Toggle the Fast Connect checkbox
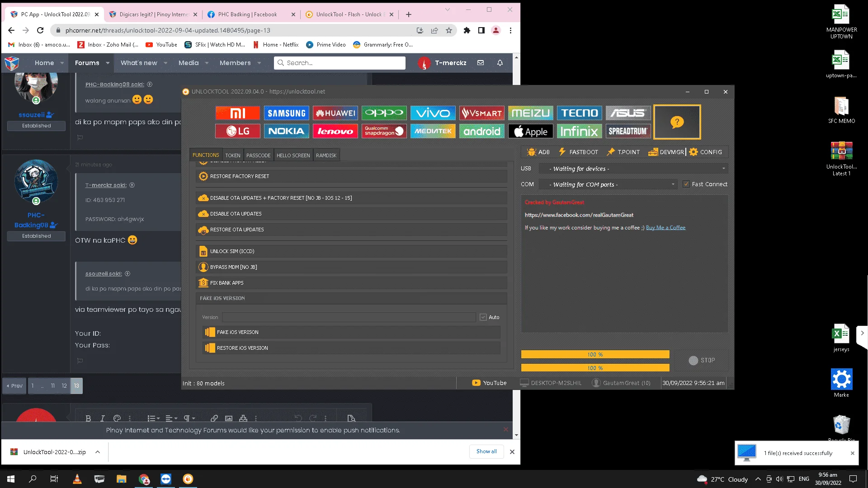This screenshot has width=868, height=488. coord(686,184)
